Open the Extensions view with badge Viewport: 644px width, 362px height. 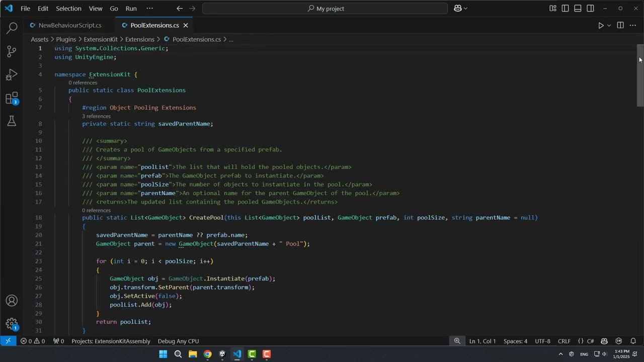click(x=12, y=98)
